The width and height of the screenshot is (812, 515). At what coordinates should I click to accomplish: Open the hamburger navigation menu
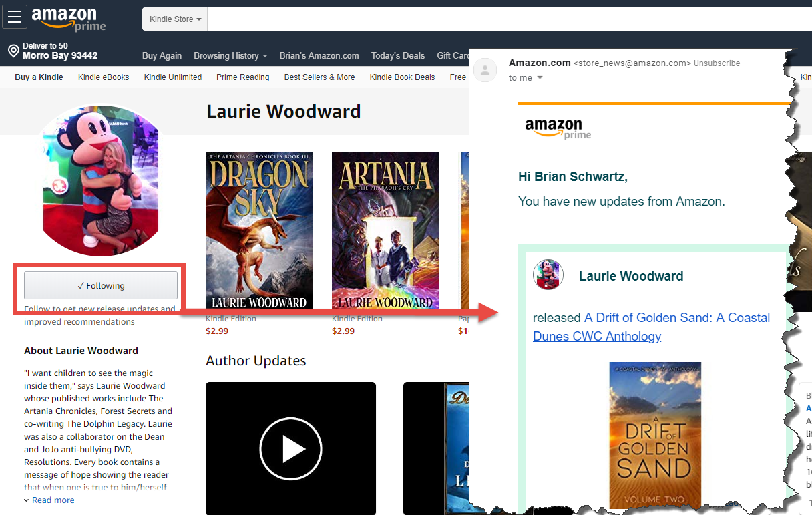pyautogui.click(x=15, y=17)
